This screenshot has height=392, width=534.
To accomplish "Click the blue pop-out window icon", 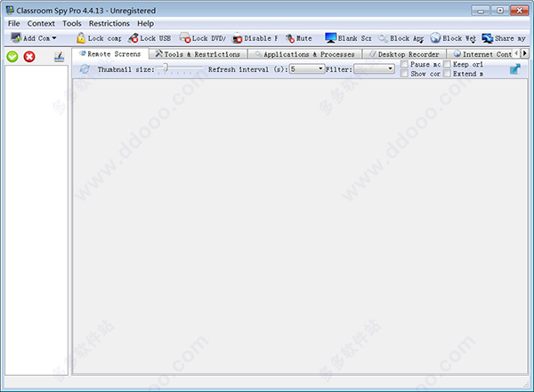I will (515, 69).
